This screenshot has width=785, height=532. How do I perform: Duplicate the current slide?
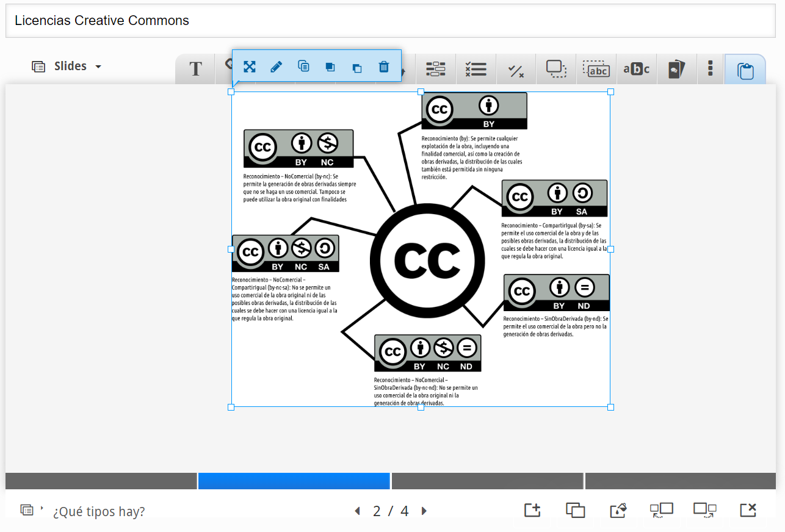click(x=575, y=510)
